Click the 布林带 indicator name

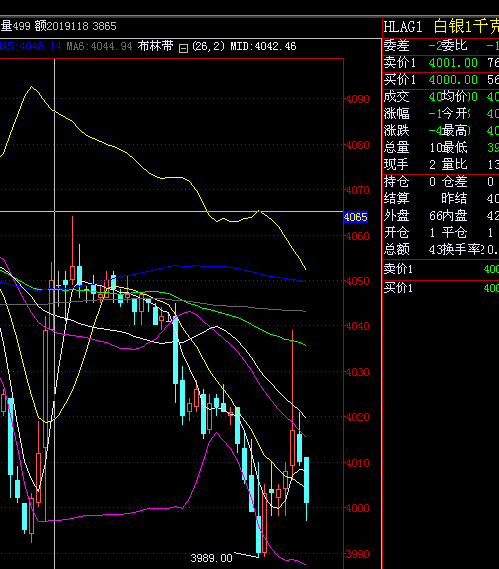point(155,46)
